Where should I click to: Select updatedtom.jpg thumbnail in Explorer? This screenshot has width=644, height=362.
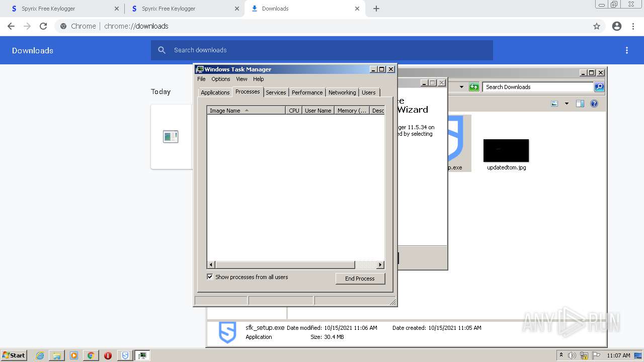506,151
